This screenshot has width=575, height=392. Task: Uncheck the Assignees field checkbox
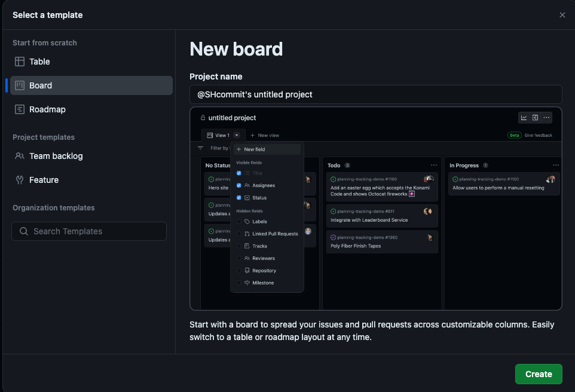point(238,185)
